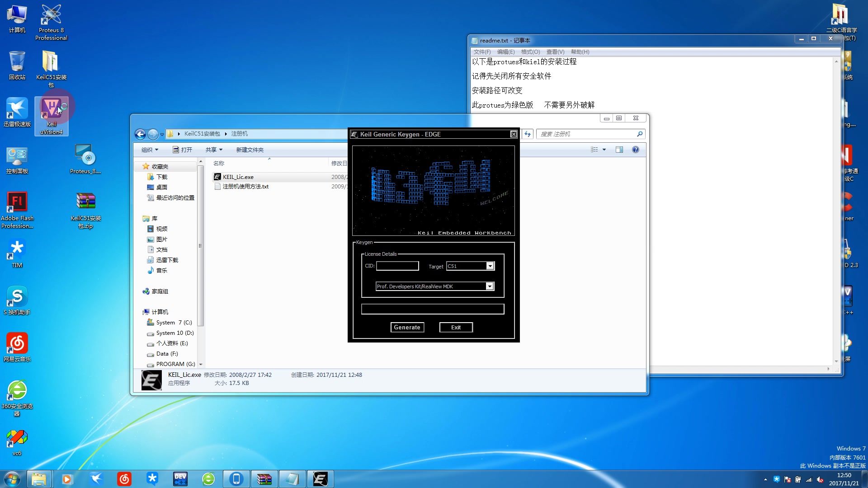Viewport: 868px width, 488px height.
Task: Click the WinRAR taskbar icon
Action: tap(264, 479)
